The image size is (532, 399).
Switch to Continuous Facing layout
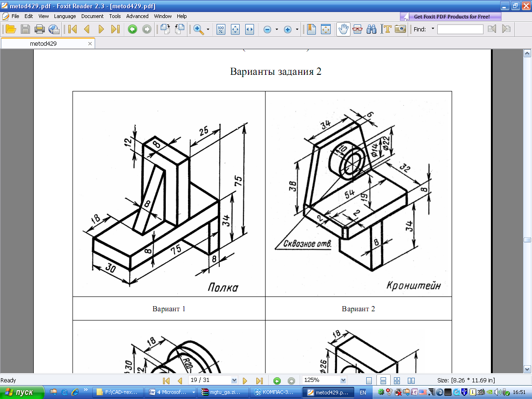point(397,381)
